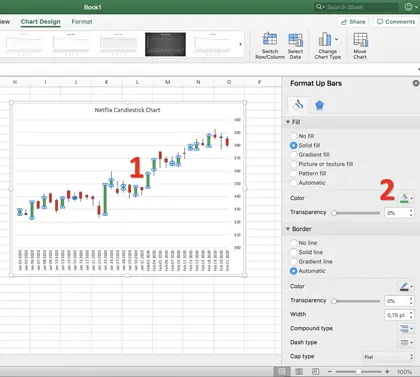Open the Cap type dropdown
Viewport: 420px width, 377px height.
(x=388, y=357)
